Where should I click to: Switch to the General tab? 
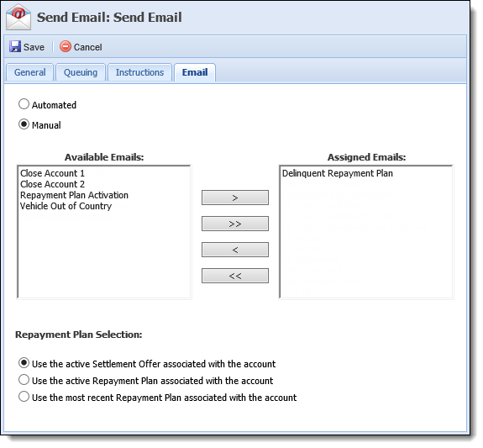(30, 72)
